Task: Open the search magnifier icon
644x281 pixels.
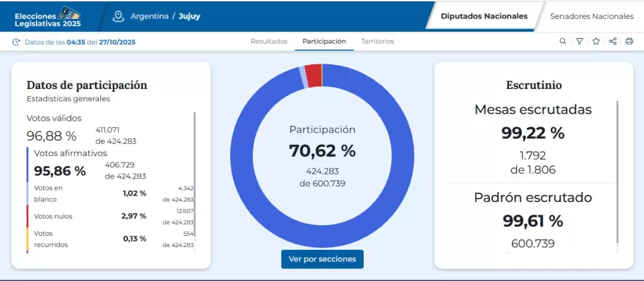Action: click(x=563, y=41)
